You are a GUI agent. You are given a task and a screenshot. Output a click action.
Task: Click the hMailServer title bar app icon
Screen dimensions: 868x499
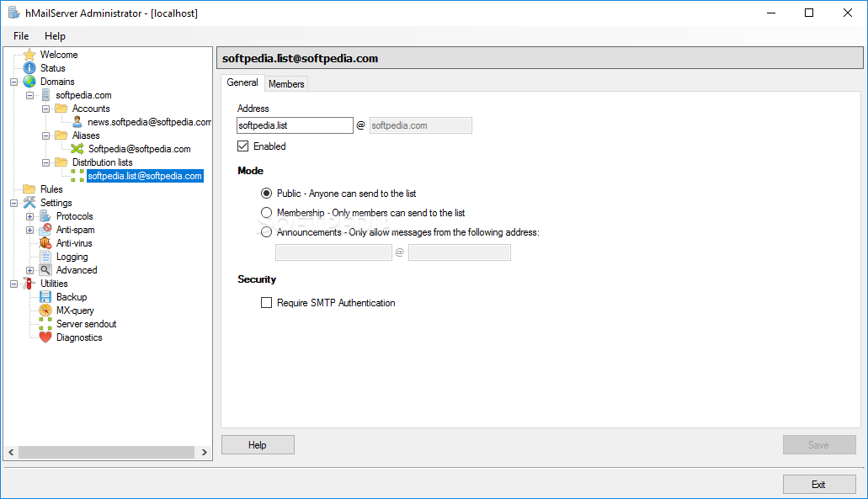point(13,13)
